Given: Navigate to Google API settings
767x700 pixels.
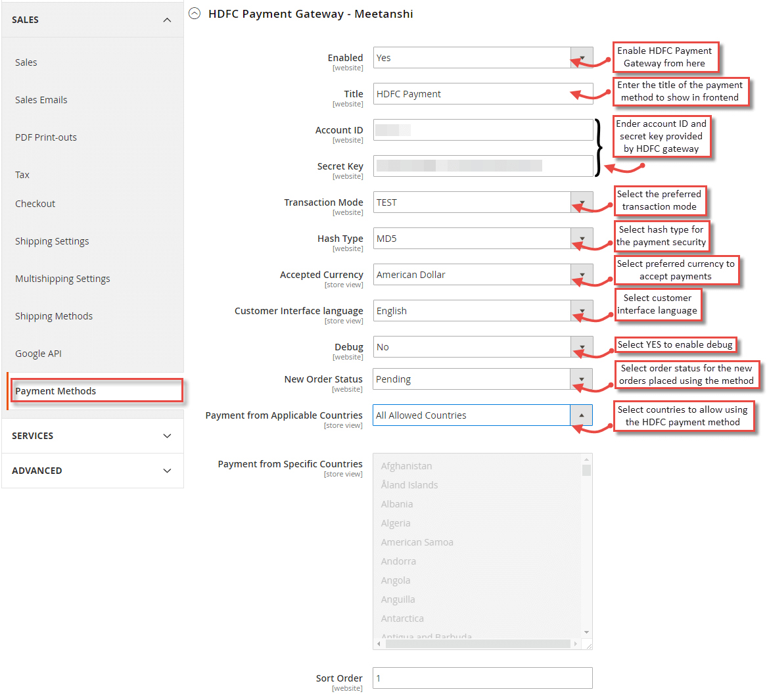Looking at the screenshot, I should point(37,353).
